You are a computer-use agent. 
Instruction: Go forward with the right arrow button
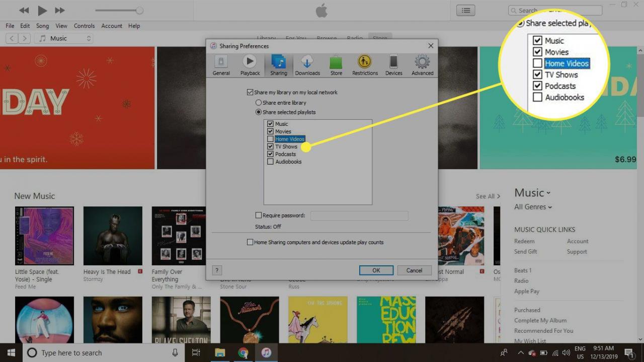click(25, 38)
